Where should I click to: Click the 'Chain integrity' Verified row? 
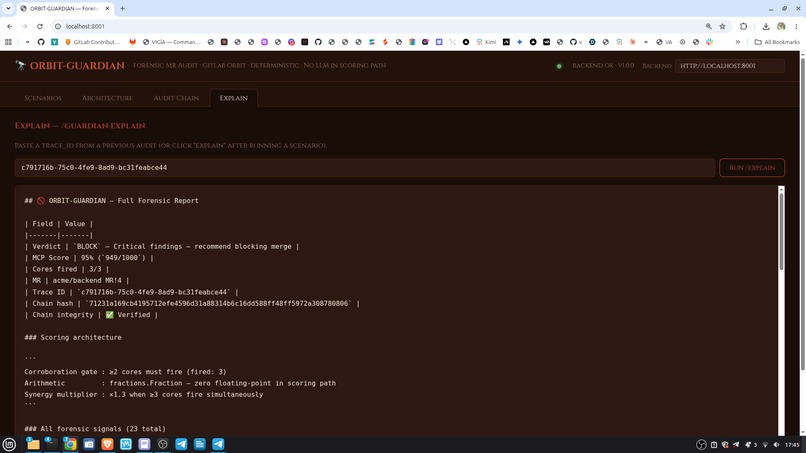click(x=91, y=315)
